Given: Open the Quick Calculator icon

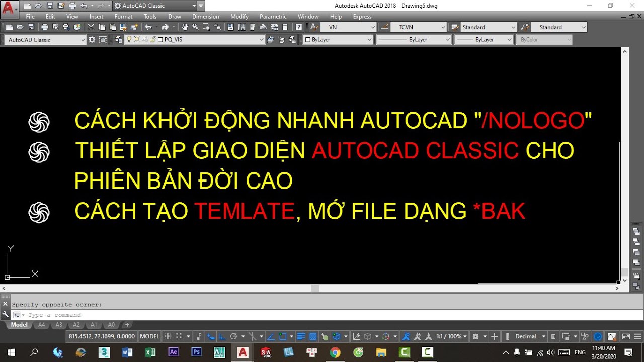Looking at the screenshot, I should point(285,27).
